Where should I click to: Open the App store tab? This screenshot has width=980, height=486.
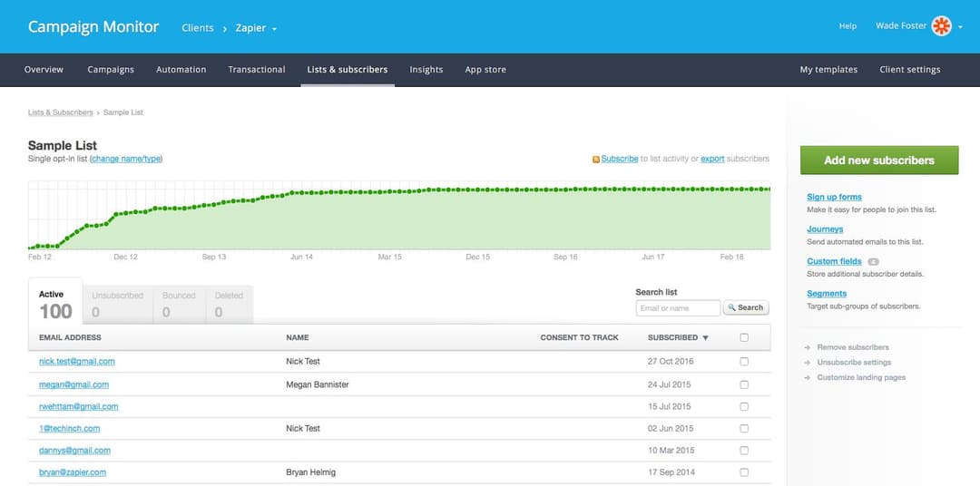(x=485, y=70)
